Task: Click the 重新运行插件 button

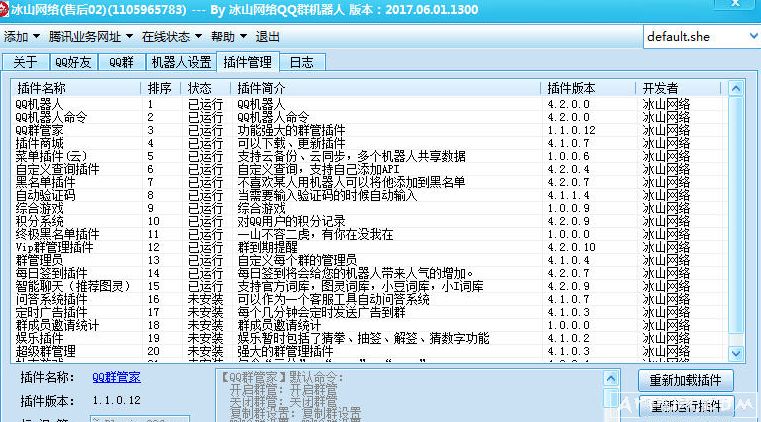Action: tap(685, 406)
